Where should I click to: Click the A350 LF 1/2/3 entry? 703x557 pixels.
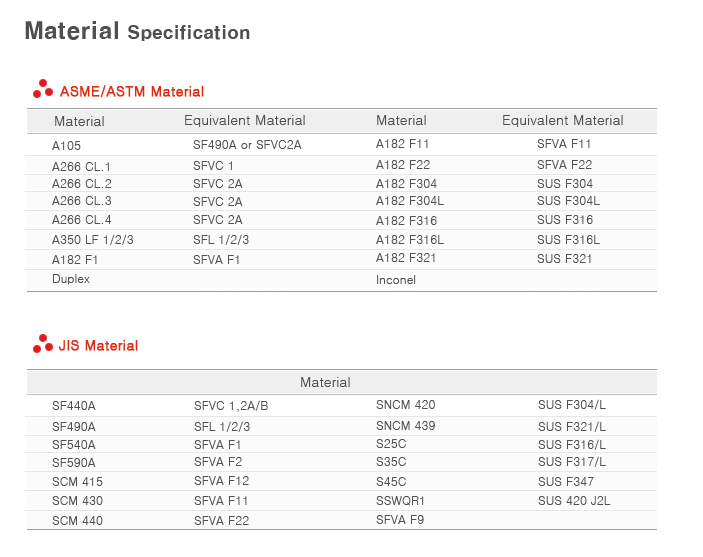tap(93, 240)
